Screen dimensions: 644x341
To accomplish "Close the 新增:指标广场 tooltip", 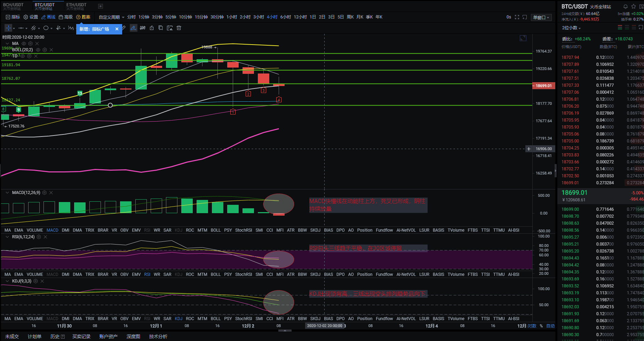I will (117, 29).
